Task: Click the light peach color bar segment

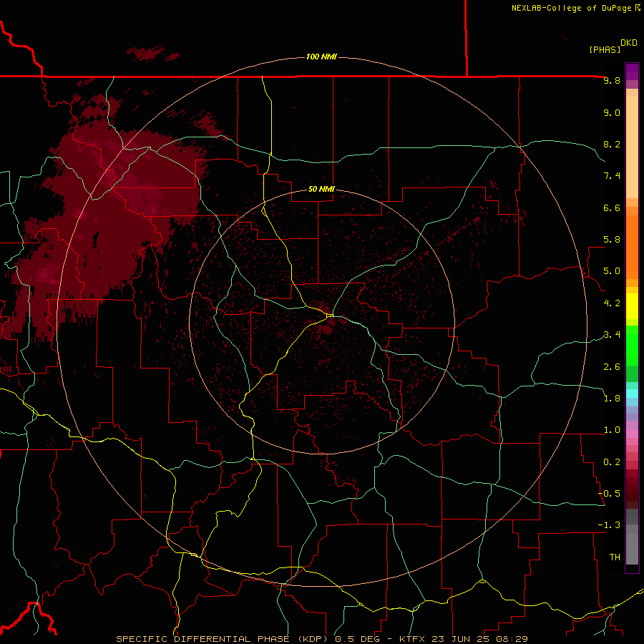Action: 632,147
